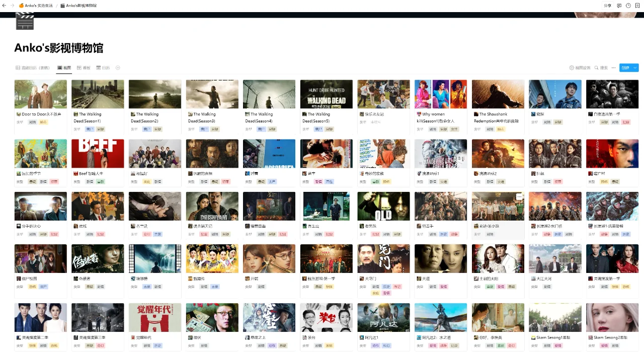
Task: Click the page icon beside Door to Door title
Action: (19, 114)
